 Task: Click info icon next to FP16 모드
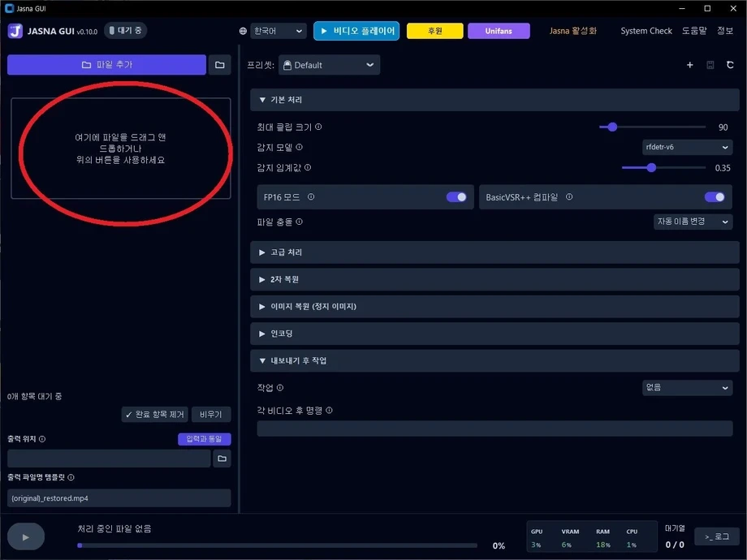[x=311, y=196]
